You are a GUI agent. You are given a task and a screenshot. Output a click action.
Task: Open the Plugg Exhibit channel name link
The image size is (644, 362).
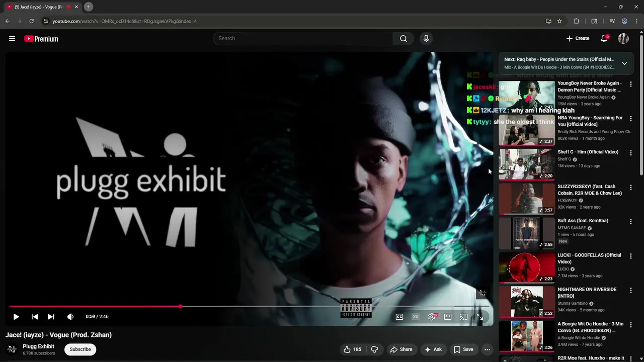pos(38,346)
